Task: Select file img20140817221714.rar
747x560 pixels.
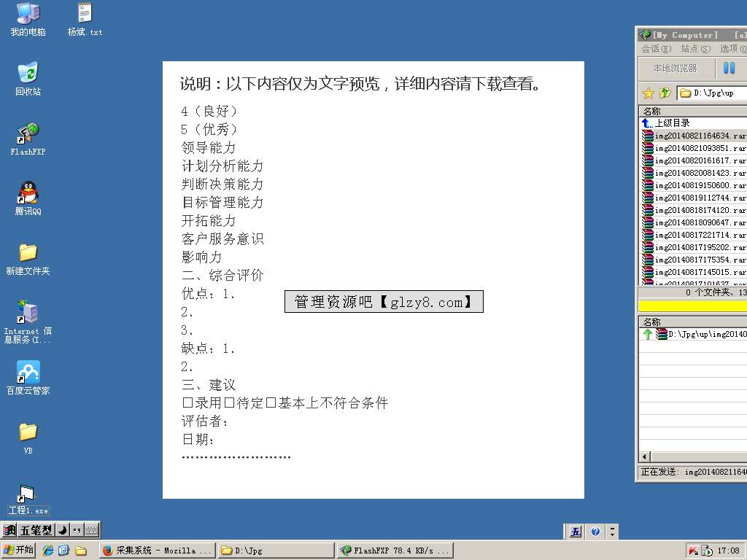Action: coord(693,235)
